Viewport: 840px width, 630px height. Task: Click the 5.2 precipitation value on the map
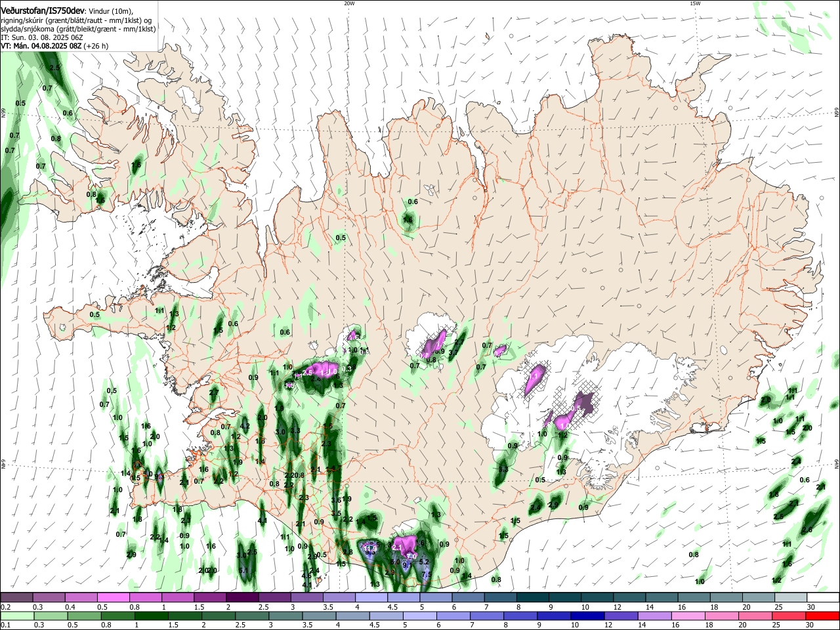[424, 562]
